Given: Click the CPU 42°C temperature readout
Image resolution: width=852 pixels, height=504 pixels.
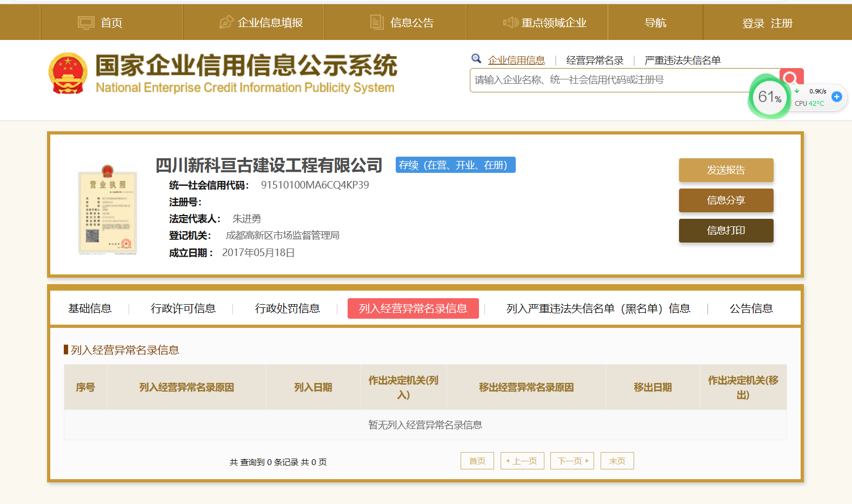Looking at the screenshot, I should pos(809,103).
